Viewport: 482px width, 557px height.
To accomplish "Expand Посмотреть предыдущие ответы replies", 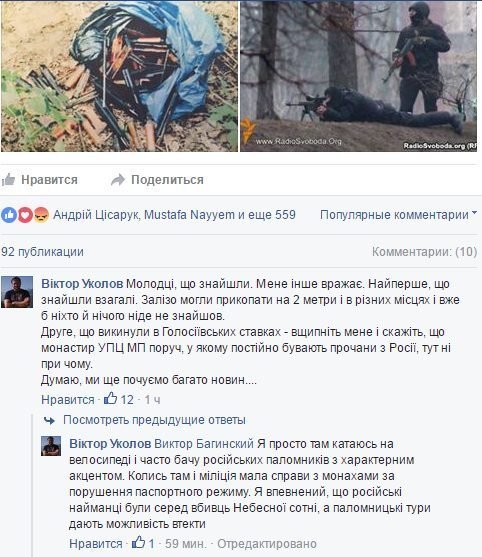I will (x=154, y=420).
